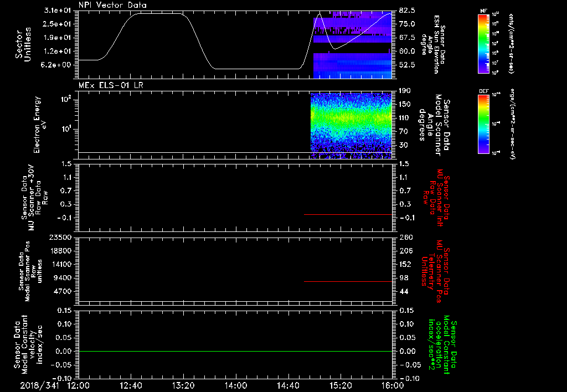Click the "260" telemetry tick value

(x=406, y=238)
